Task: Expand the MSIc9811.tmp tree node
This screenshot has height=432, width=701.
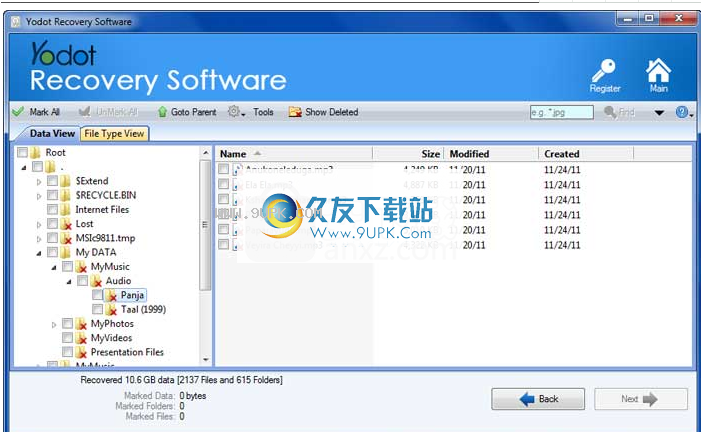Action: point(39,239)
